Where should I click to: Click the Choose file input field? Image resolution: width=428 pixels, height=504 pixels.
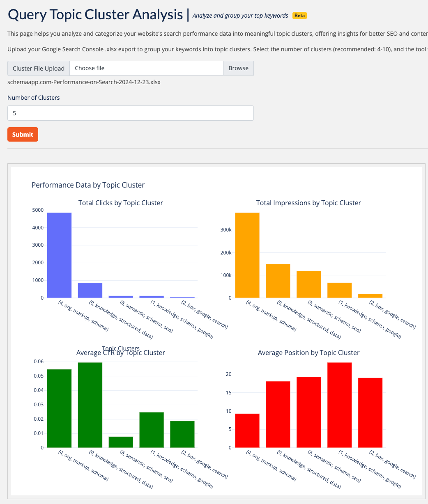[x=146, y=68]
